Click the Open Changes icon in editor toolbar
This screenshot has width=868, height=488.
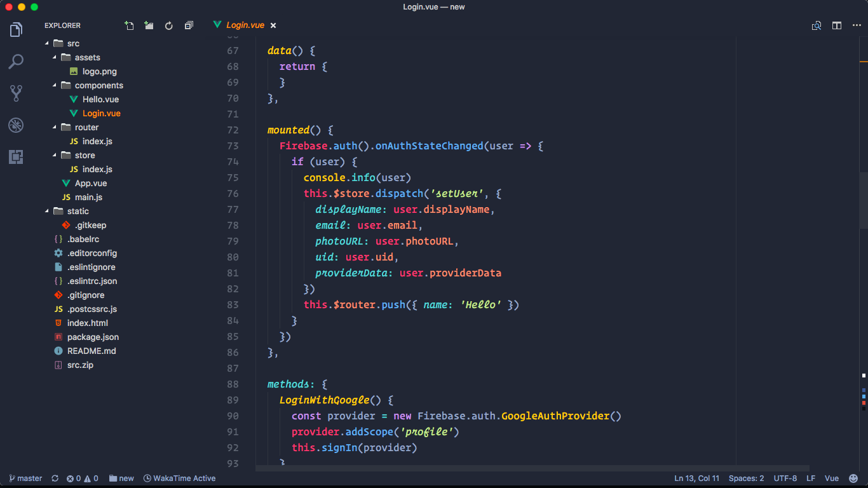click(817, 25)
